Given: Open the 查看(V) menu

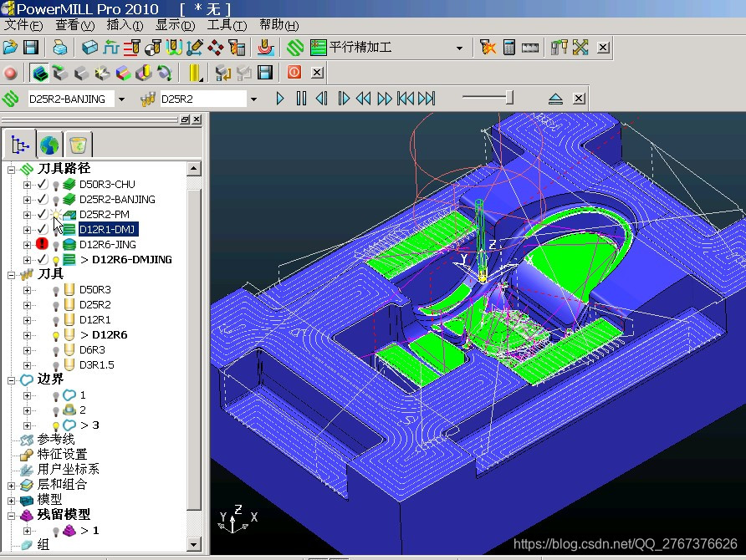Looking at the screenshot, I should [74, 25].
